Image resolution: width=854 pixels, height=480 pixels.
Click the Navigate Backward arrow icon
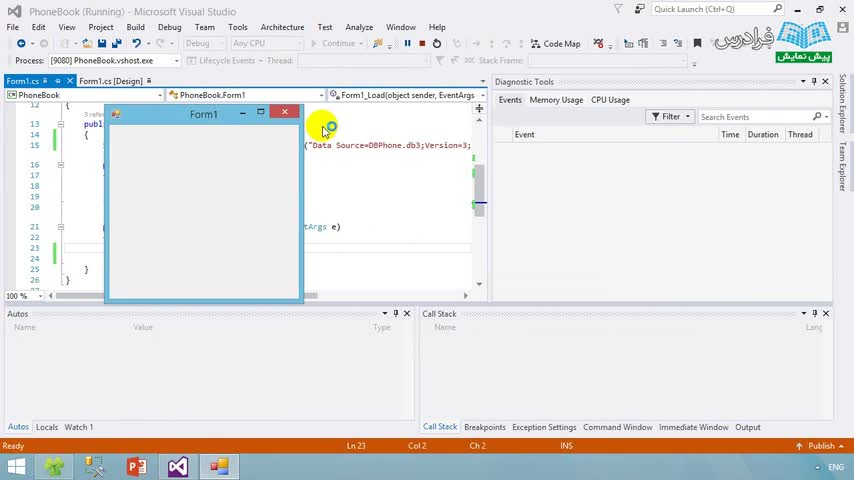(x=21, y=44)
